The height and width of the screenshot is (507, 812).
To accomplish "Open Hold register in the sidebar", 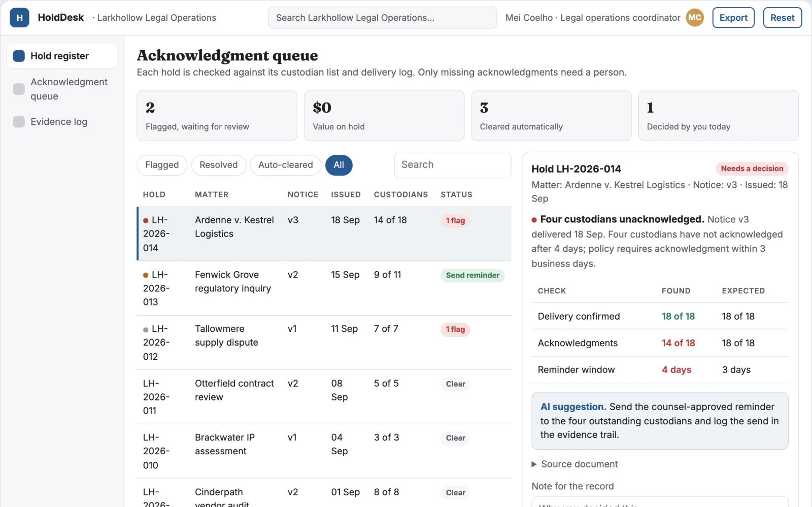I will (x=62, y=56).
